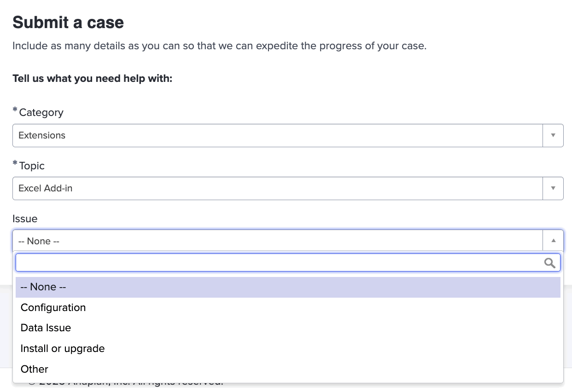
Task: Click the Category field showing Extensions
Action: point(277,135)
